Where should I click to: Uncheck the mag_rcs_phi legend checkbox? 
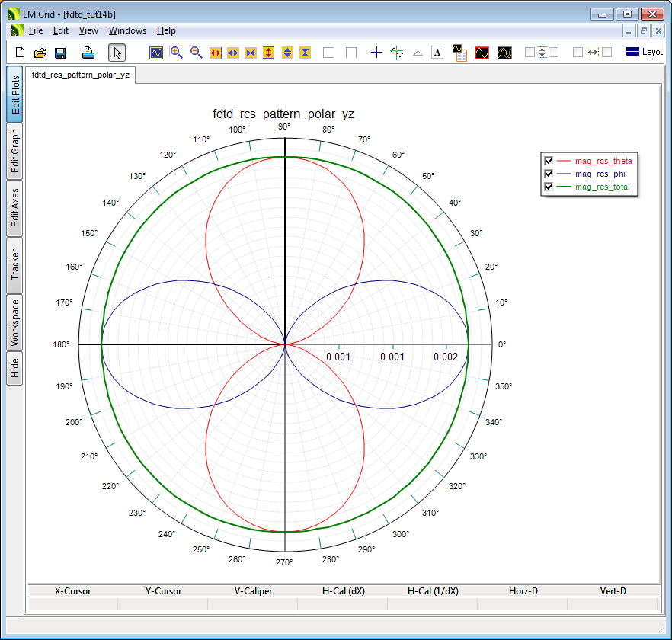click(548, 174)
